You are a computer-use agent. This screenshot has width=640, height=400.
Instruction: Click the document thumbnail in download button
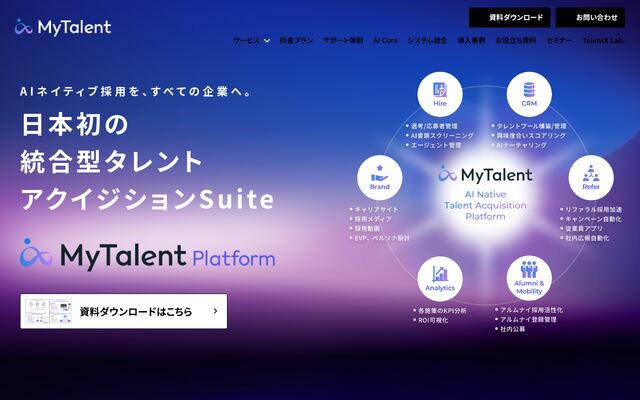pos(48,311)
